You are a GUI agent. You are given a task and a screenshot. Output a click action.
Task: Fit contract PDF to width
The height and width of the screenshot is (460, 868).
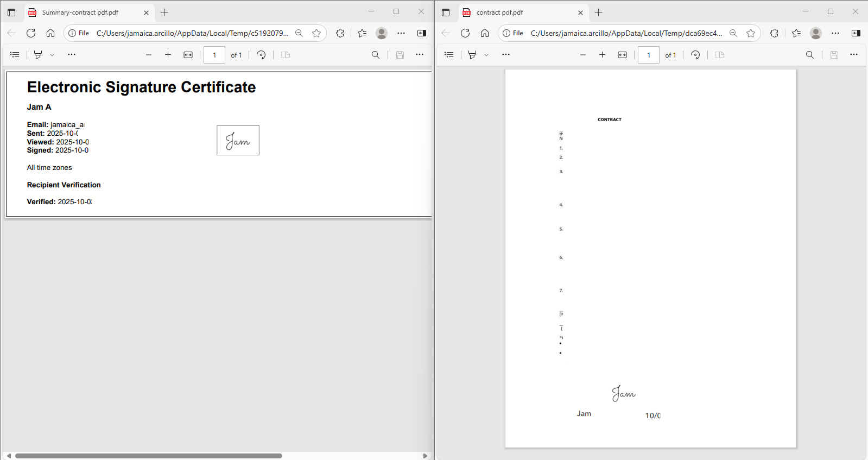point(623,55)
